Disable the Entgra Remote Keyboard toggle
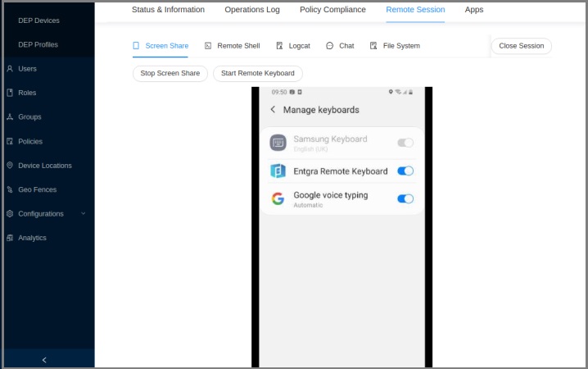 point(405,171)
